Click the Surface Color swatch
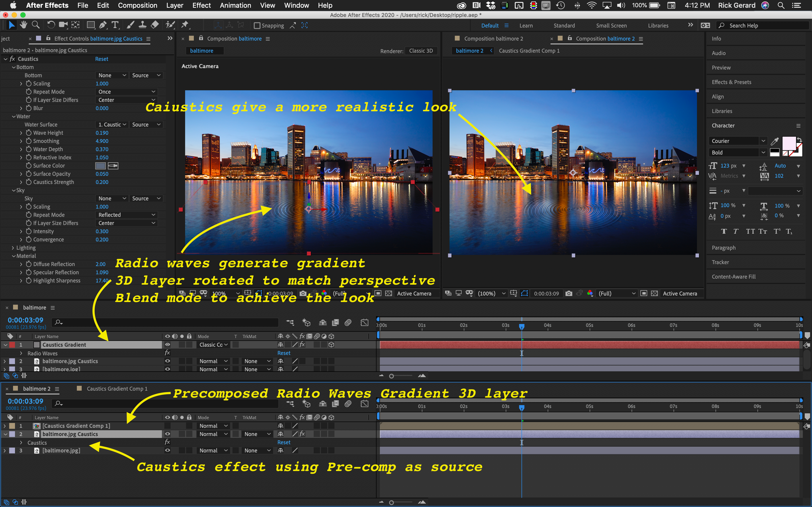The image size is (812, 507). (100, 166)
